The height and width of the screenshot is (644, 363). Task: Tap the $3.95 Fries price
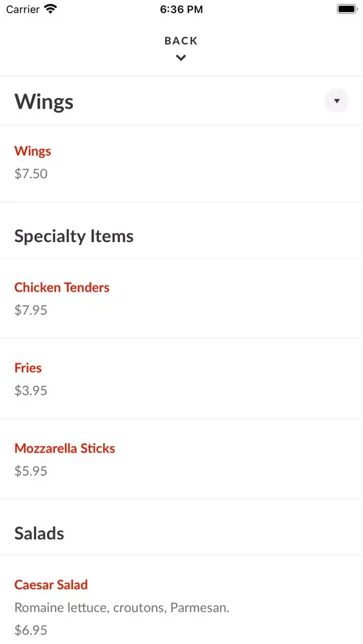coord(31,391)
